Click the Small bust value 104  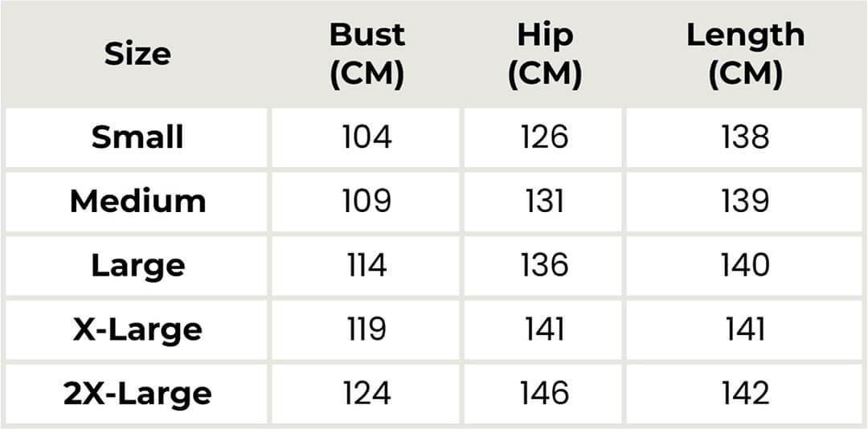point(367,137)
